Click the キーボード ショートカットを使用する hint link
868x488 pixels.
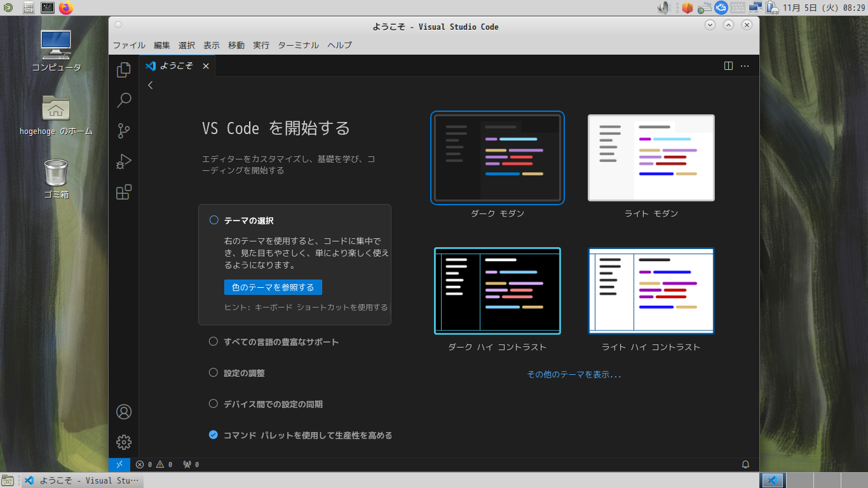(321, 307)
